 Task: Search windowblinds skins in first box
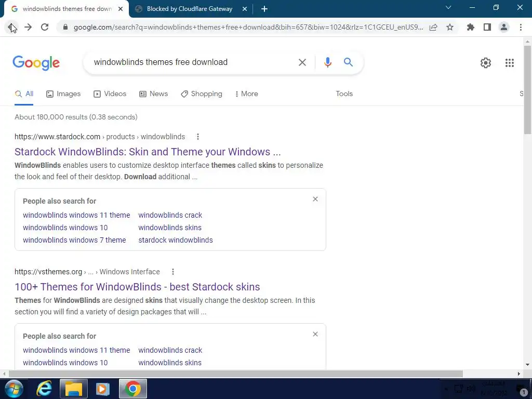click(170, 228)
